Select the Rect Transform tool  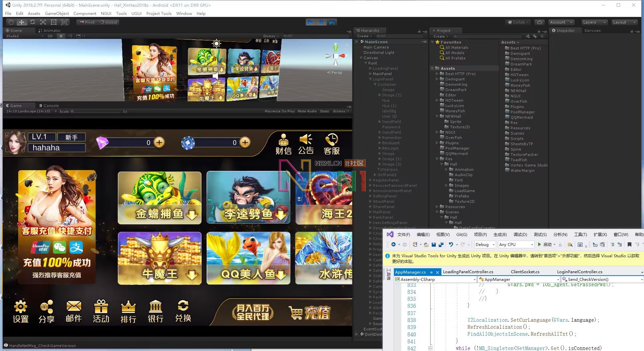[54, 22]
